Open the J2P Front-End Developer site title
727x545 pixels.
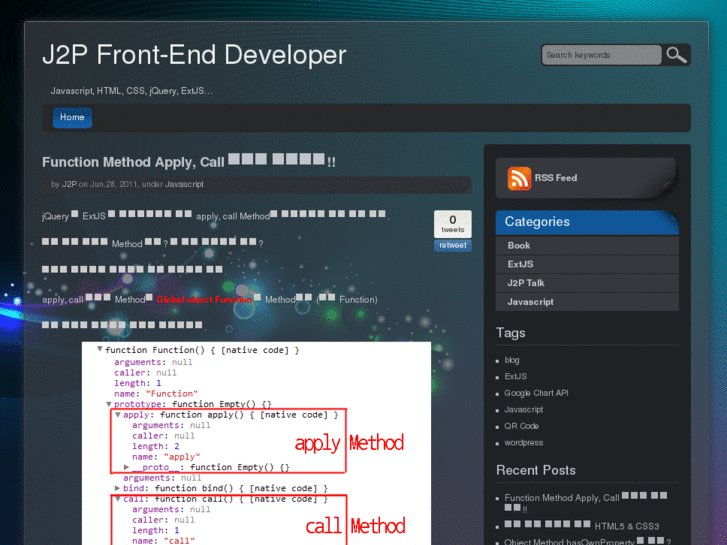coord(194,55)
